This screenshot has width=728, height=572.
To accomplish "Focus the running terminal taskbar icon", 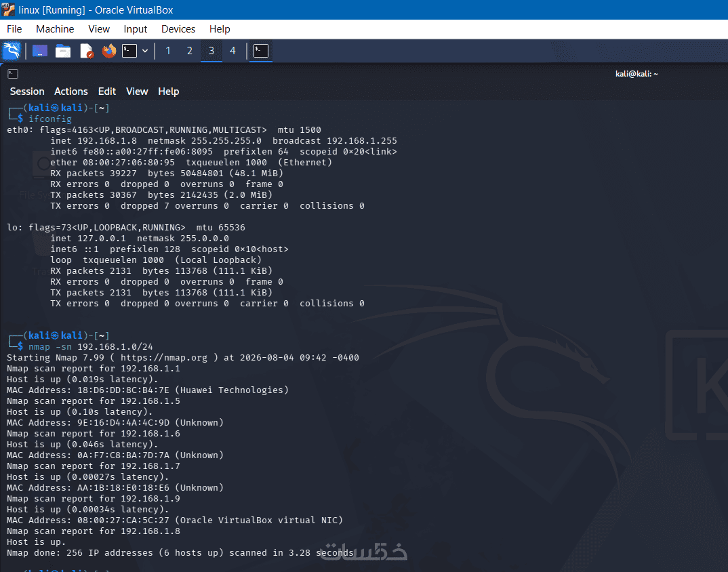I will click(x=261, y=51).
